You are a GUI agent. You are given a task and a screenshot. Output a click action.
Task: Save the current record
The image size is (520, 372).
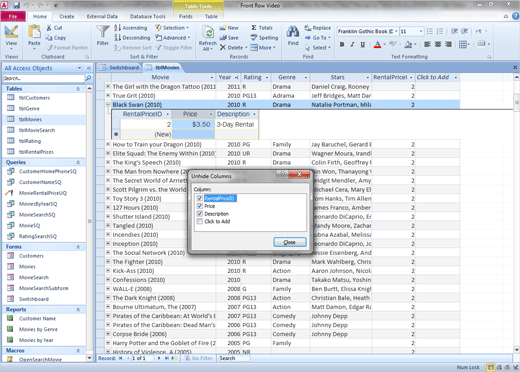(229, 38)
